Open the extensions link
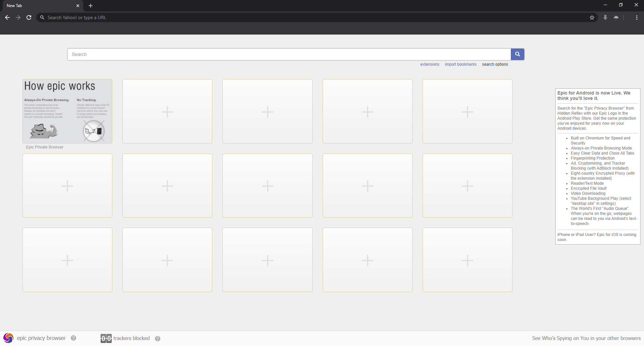644x346 pixels. pos(430,64)
